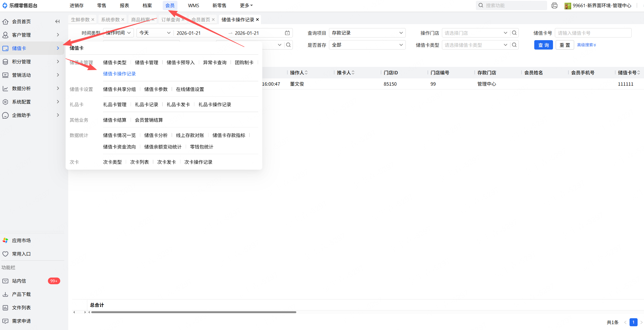Click the printer icon in top bar
The image size is (644, 330).
coord(554,6)
